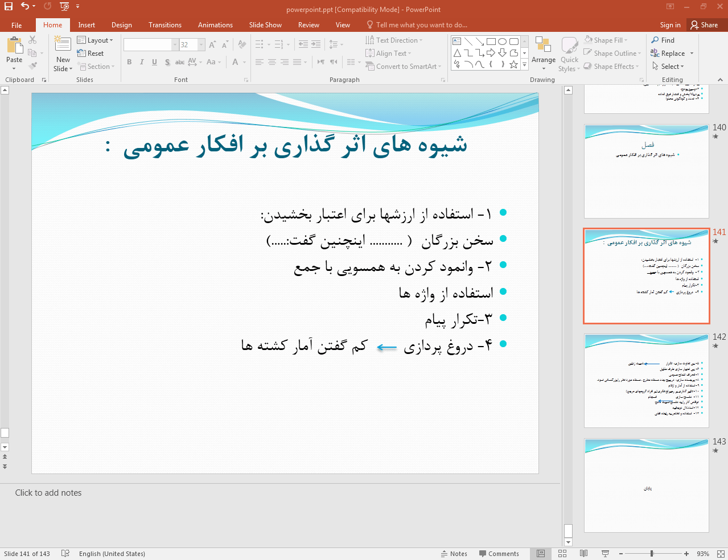Select slide 142 thumbnail
Screen dimensions: 728x560
[646, 380]
